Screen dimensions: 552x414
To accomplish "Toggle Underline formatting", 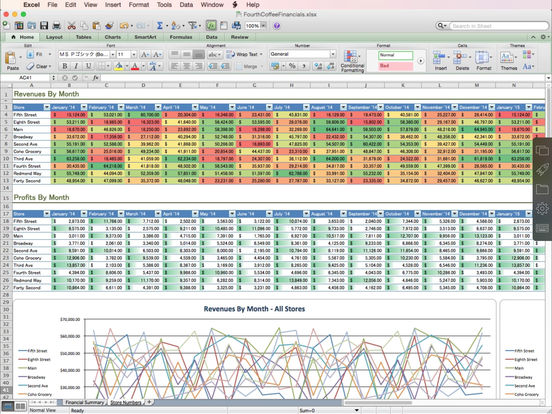I will [88, 66].
